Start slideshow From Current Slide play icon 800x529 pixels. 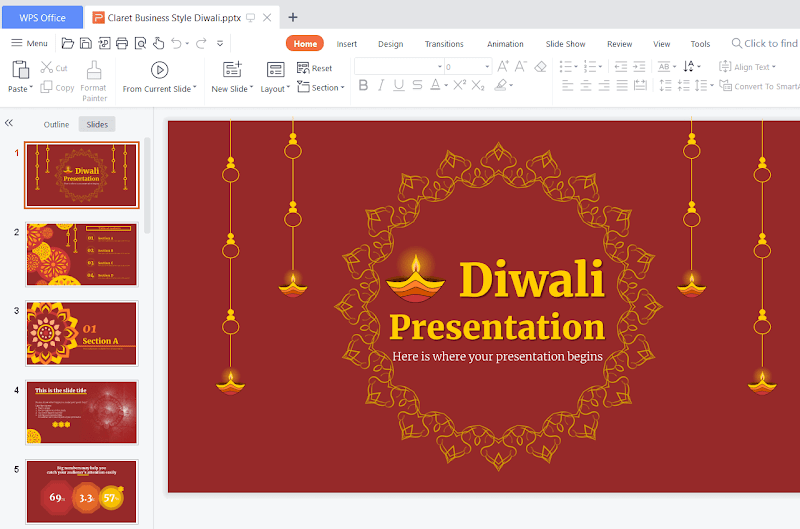click(160, 70)
